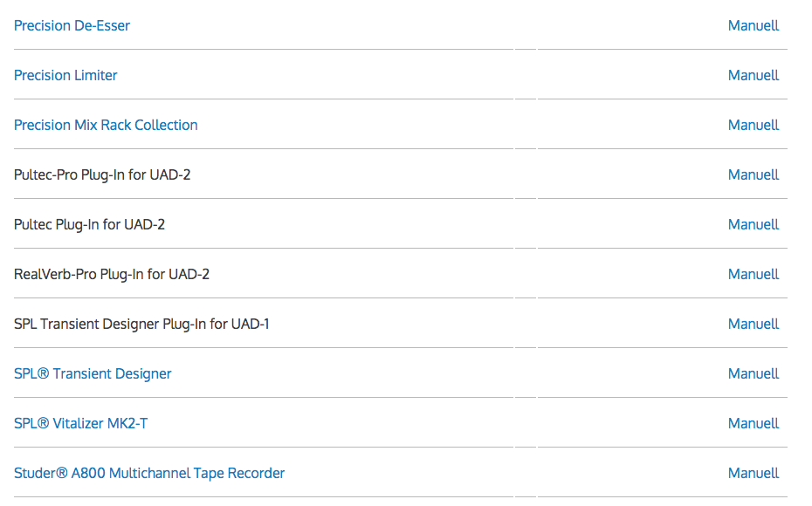Open Manuell for Precision Mix Rack Collection
The width and height of the screenshot is (812, 506).
coord(753,126)
